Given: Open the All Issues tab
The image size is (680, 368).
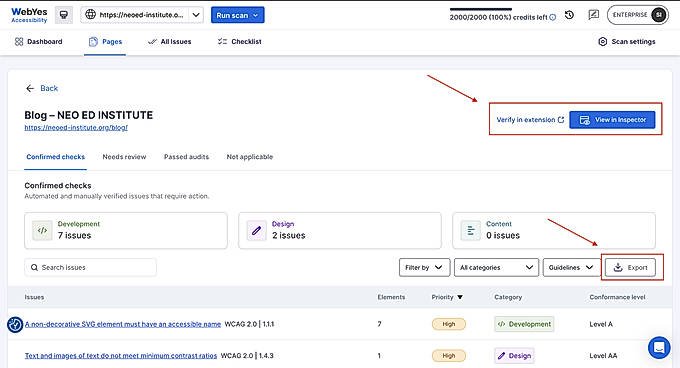Looking at the screenshot, I should pyautogui.click(x=169, y=42).
